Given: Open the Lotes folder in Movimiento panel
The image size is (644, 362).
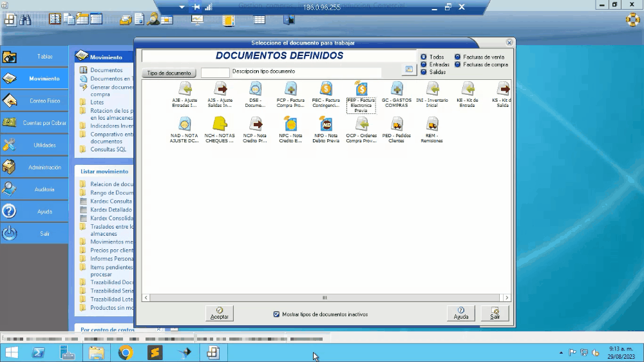Looking at the screenshot, I should pyautogui.click(x=97, y=102).
